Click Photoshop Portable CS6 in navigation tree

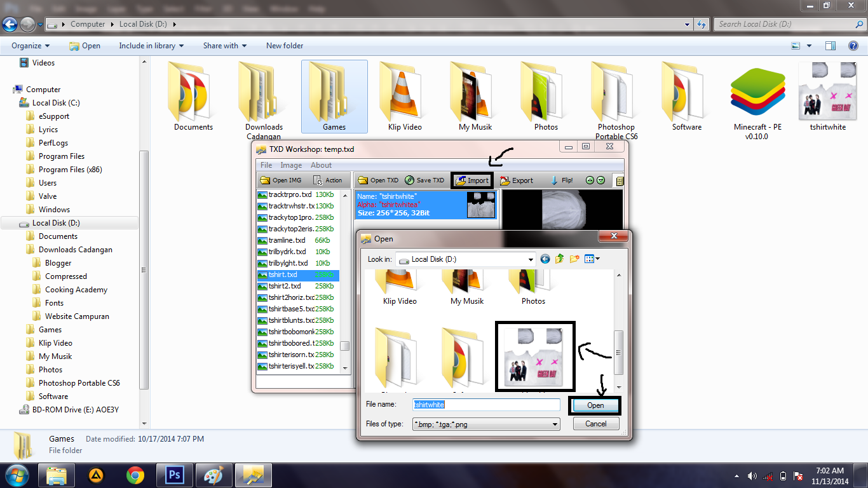coord(79,383)
